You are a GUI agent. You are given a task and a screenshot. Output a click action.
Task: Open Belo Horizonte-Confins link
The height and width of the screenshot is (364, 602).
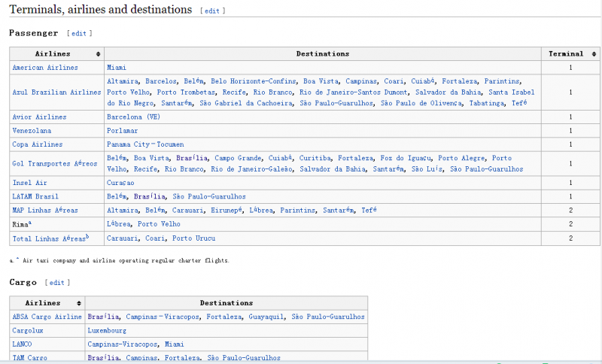(x=254, y=81)
